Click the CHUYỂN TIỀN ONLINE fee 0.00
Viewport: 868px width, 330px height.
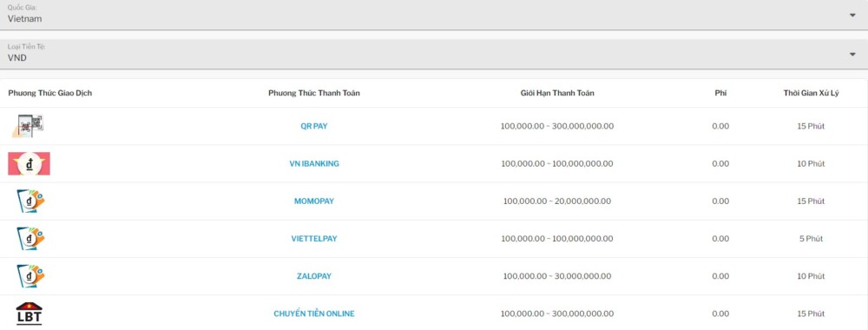(x=720, y=314)
